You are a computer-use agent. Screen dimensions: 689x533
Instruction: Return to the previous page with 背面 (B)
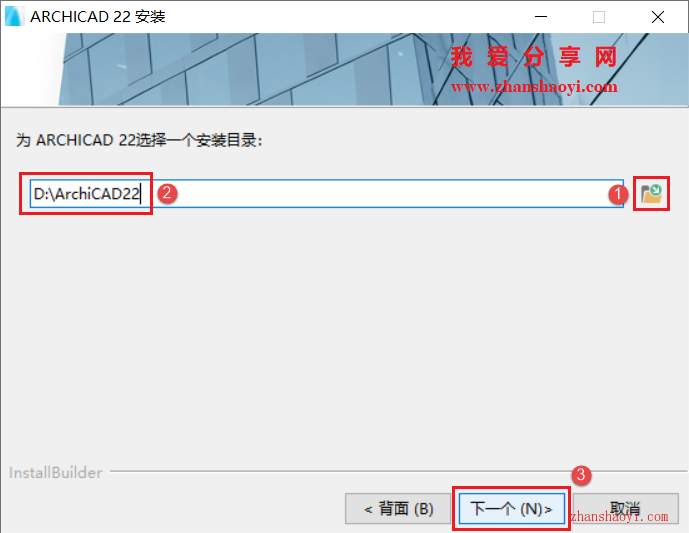click(x=398, y=509)
